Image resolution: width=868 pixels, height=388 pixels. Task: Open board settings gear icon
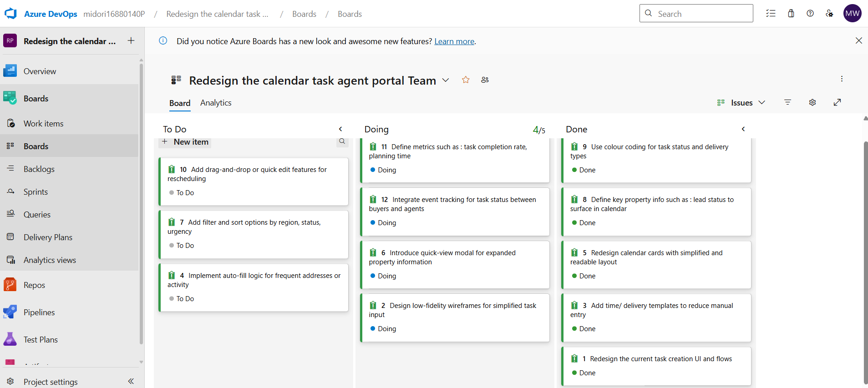812,102
